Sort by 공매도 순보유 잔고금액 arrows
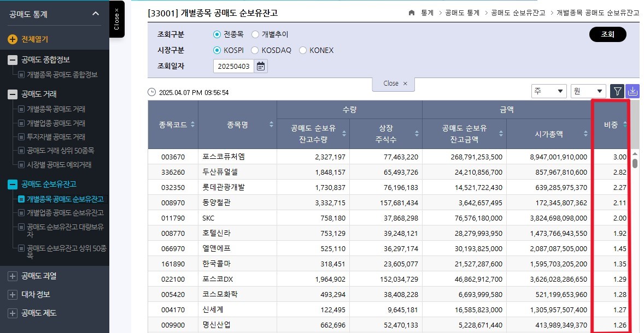644x333 pixels. (501, 134)
